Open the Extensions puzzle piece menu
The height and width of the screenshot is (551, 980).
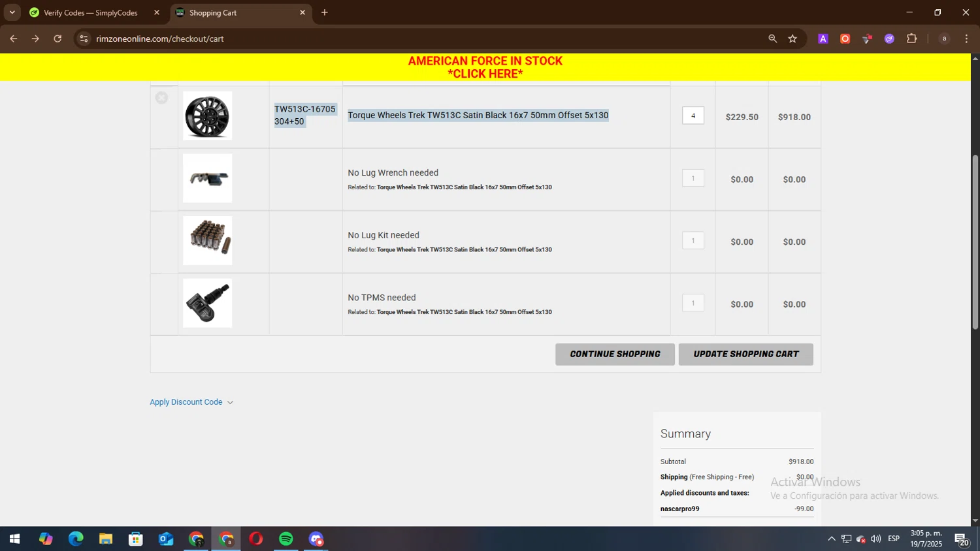point(912,39)
